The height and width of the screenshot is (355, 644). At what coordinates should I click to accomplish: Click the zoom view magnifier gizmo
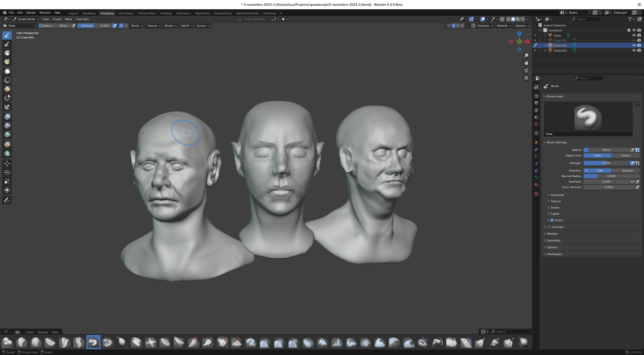pyautogui.click(x=526, y=55)
